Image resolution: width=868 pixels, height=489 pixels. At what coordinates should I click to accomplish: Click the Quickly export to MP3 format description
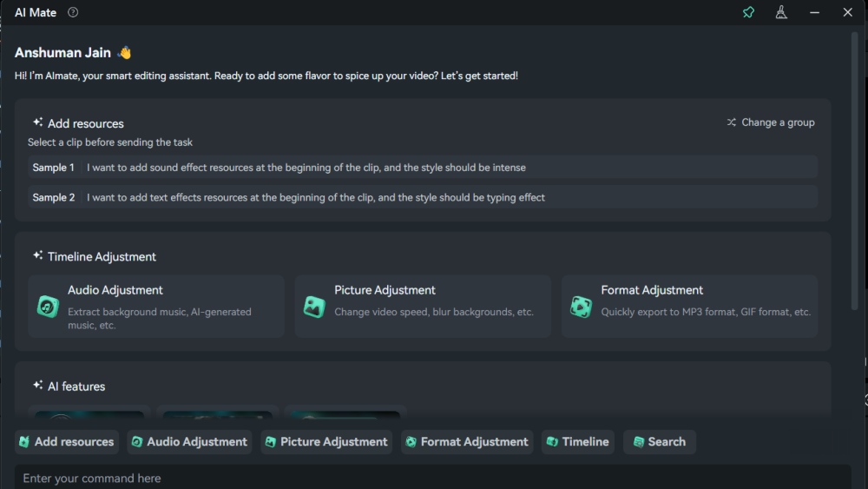706,312
